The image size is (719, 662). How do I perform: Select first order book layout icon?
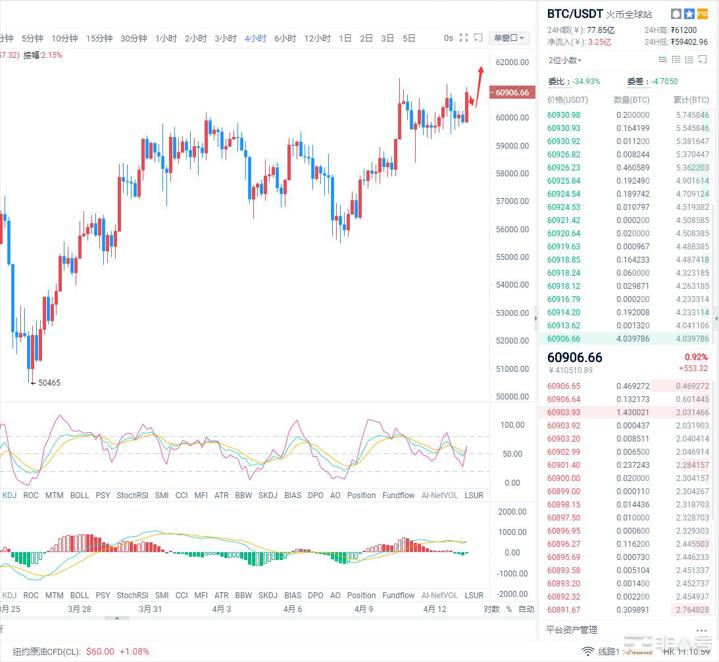point(663,60)
